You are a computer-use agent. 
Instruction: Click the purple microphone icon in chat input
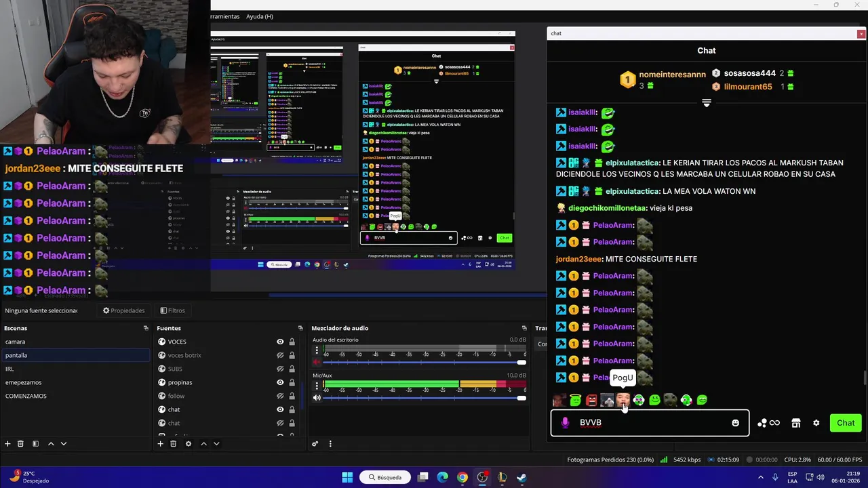coord(565,423)
